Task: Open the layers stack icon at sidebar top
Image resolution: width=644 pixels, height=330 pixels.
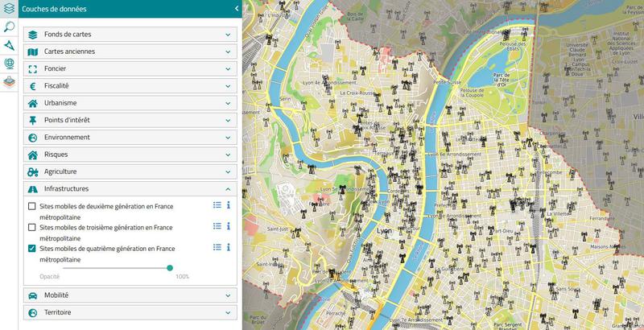Action: (9, 9)
